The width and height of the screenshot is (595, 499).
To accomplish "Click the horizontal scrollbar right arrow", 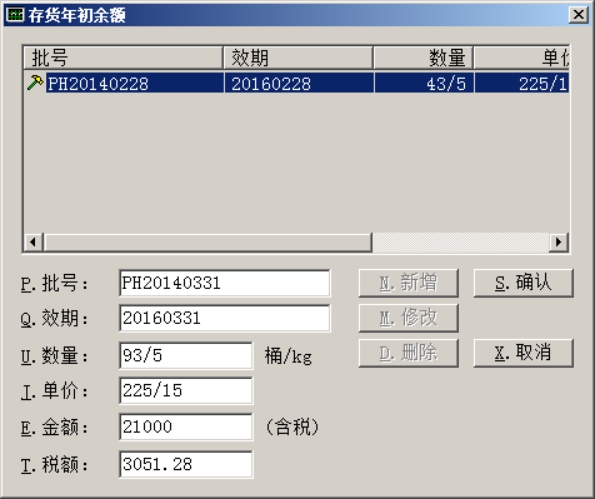I will pyautogui.click(x=559, y=242).
